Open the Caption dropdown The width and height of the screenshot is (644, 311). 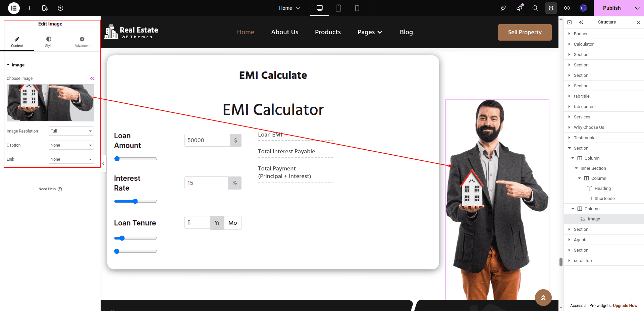[x=71, y=145]
